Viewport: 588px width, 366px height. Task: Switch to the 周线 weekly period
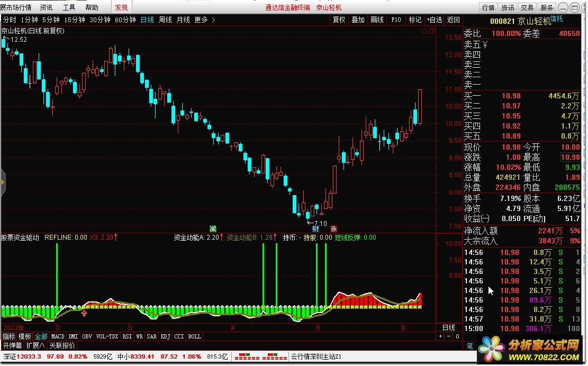165,20
